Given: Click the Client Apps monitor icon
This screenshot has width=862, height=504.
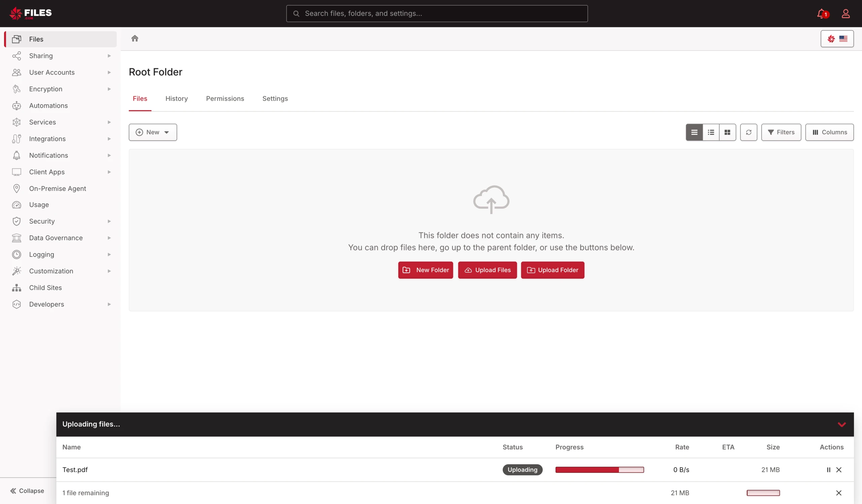Looking at the screenshot, I should click(16, 172).
